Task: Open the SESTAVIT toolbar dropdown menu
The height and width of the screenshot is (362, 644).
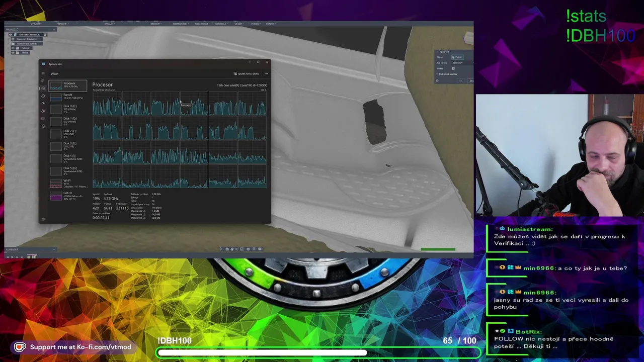Action: 156,24
